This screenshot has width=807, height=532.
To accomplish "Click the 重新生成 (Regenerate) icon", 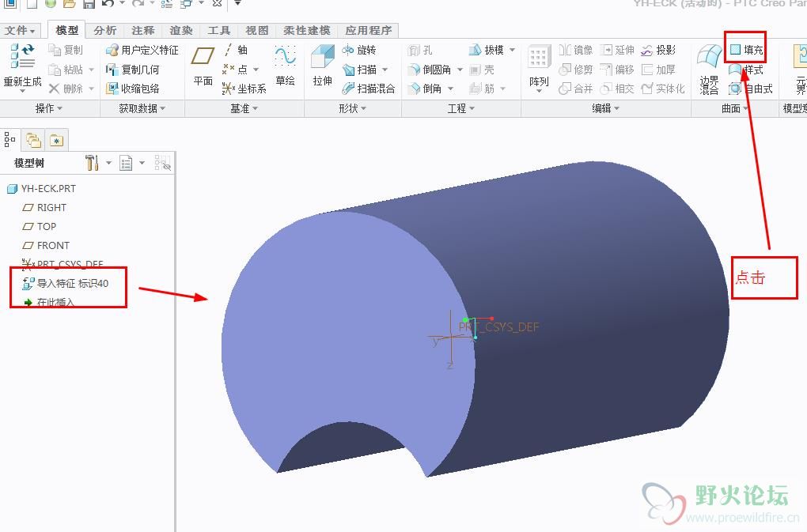I will pyautogui.click(x=22, y=57).
